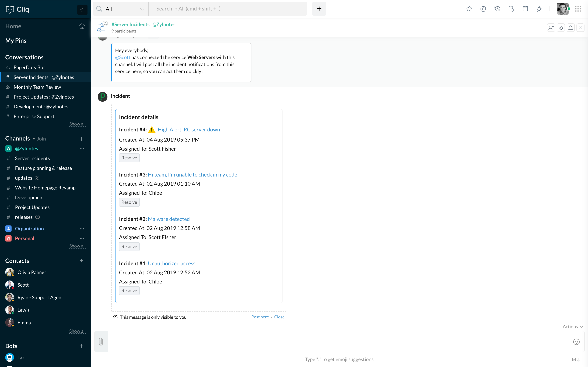The image size is (588, 367).
Task: Open the calendar icon in top bar
Action: (x=525, y=9)
